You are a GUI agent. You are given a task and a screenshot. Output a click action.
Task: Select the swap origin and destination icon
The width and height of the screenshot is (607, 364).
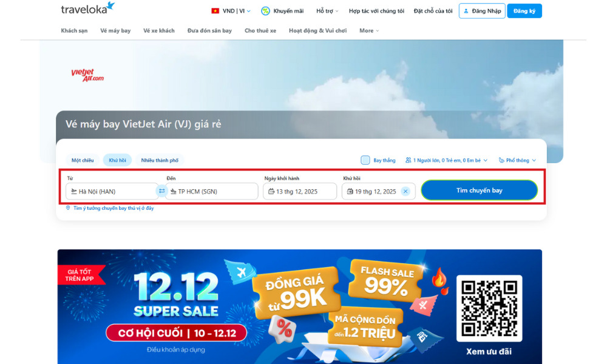tap(161, 190)
